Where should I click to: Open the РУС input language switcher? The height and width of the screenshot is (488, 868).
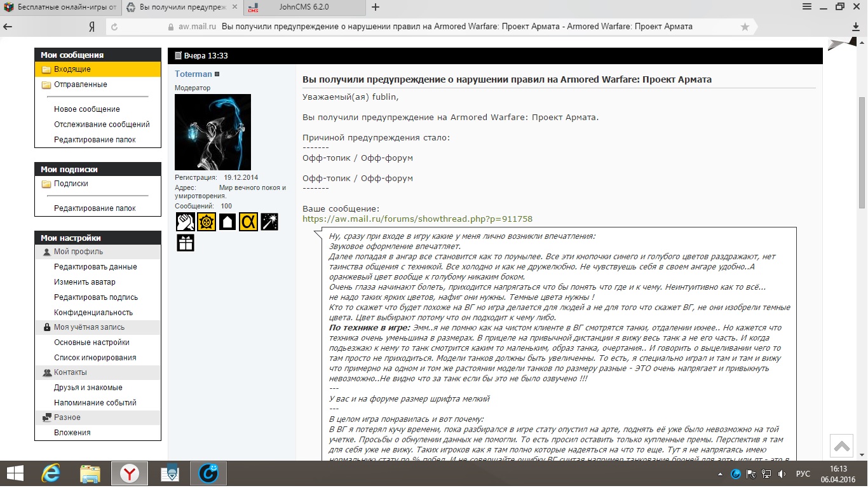tap(803, 474)
